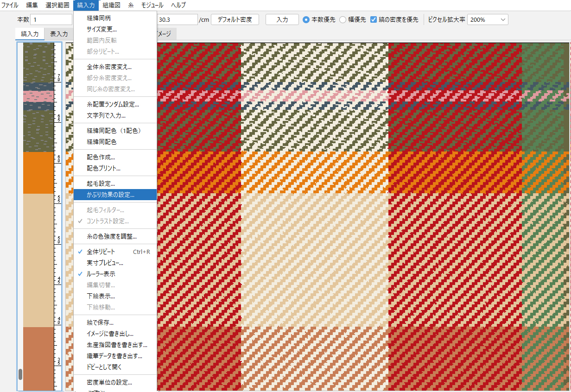Toggle 全体リピート checked menu item
The image size is (571, 392).
[101, 252]
